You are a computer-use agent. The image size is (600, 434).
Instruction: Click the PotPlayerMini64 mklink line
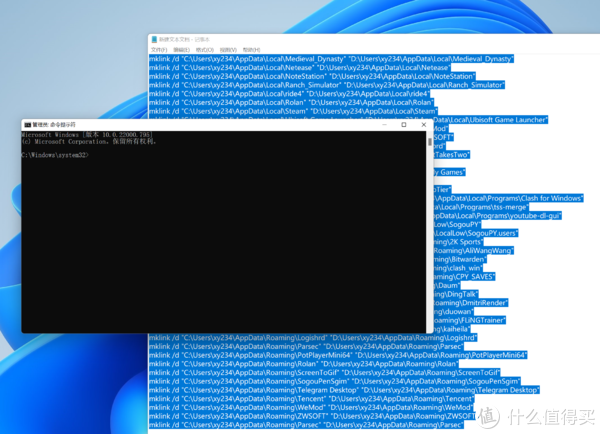pos(338,355)
